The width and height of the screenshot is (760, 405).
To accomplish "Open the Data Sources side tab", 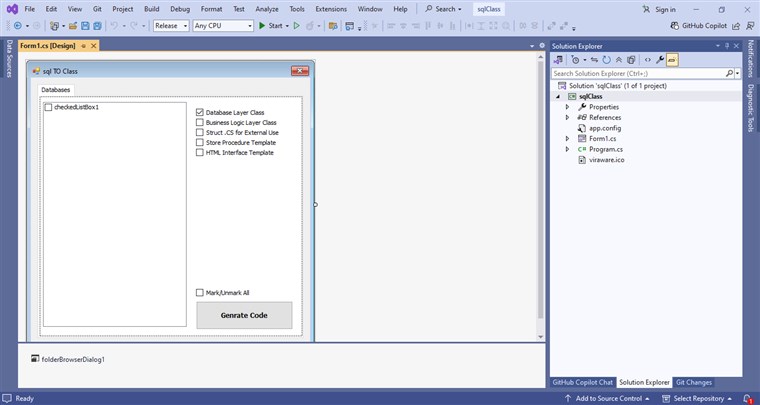I will (9, 59).
